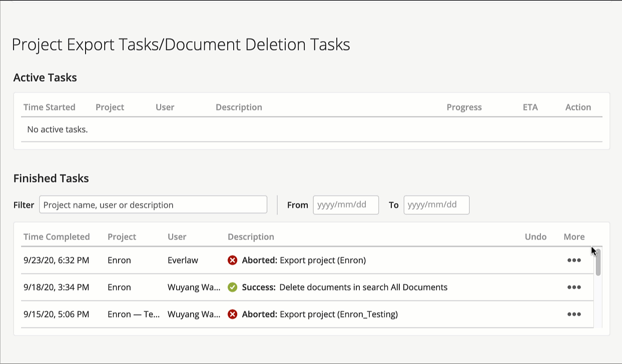Click the Wuyang Wa... user in 9/18/20 row
Screen dimensions: 622x364
pyautogui.click(x=194, y=287)
